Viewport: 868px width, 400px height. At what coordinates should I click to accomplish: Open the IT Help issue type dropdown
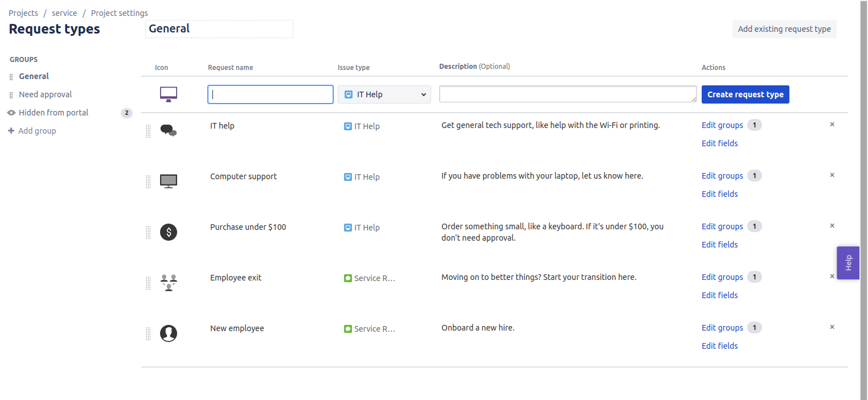point(384,94)
